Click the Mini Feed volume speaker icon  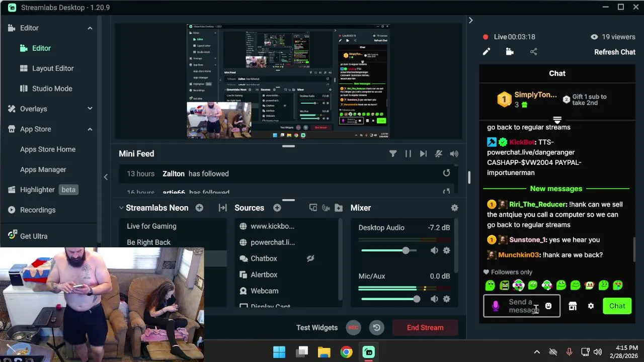(x=454, y=154)
